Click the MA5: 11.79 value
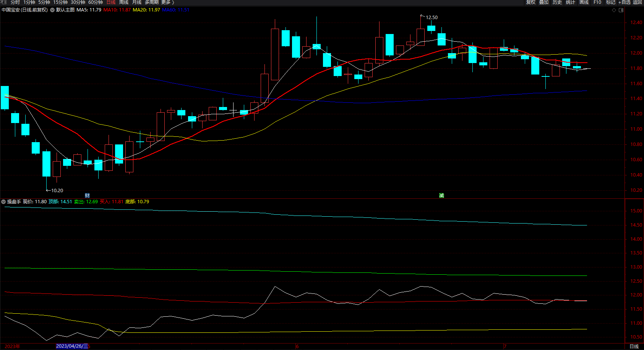The image size is (644, 350). [x=89, y=10]
